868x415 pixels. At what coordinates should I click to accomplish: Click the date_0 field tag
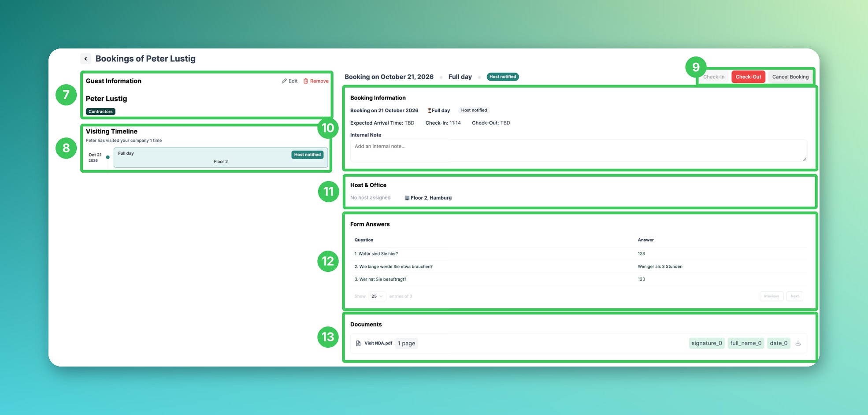pos(779,343)
